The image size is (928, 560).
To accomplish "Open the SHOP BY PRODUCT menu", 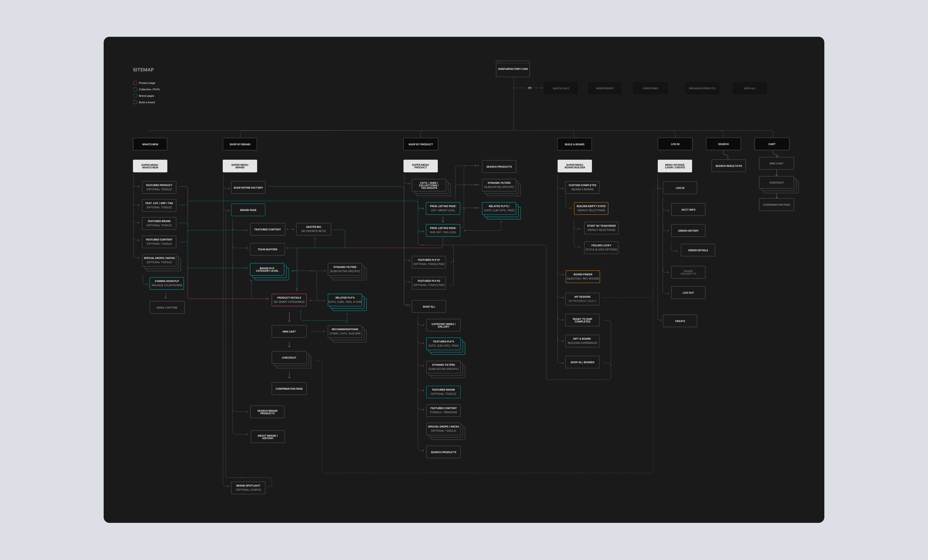I will point(421,144).
